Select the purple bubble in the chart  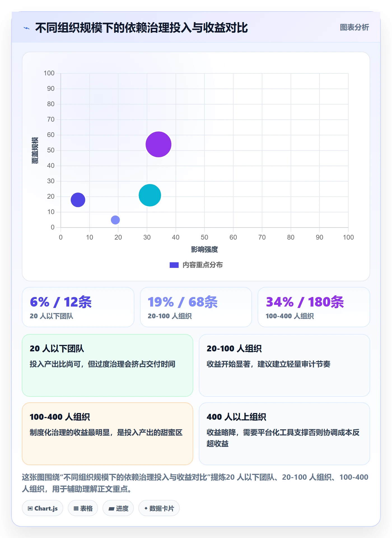[x=158, y=144]
